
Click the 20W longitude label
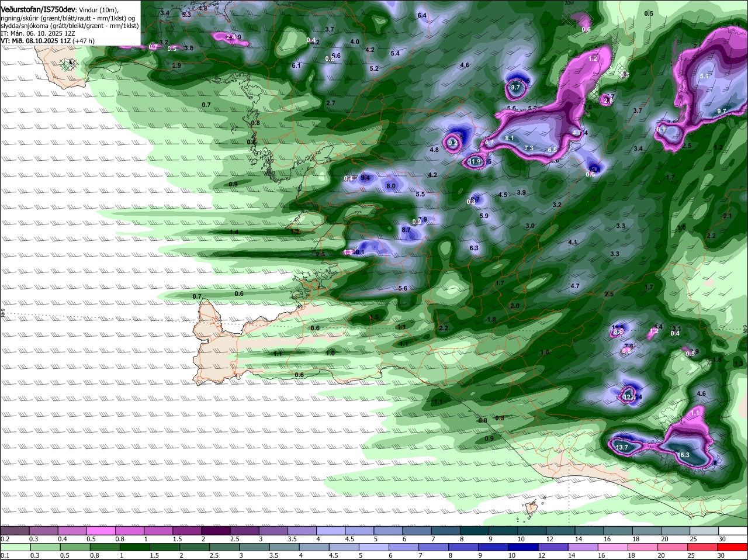click(569, 3)
